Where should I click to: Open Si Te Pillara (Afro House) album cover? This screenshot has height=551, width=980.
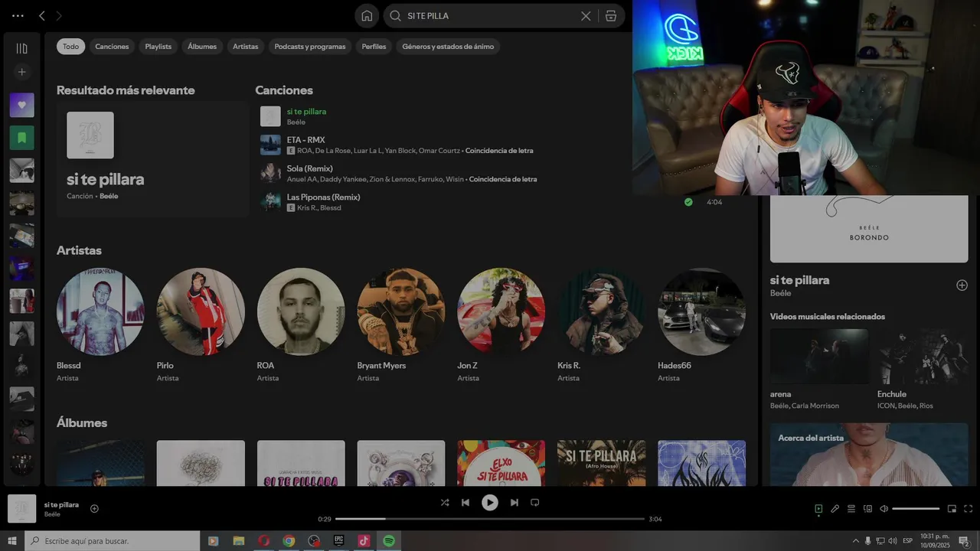point(602,463)
